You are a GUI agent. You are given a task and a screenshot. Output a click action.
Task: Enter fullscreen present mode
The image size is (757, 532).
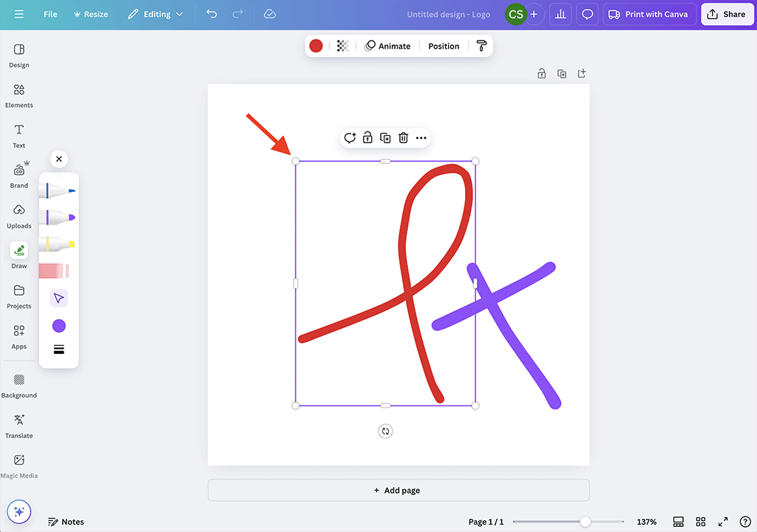[723, 522]
